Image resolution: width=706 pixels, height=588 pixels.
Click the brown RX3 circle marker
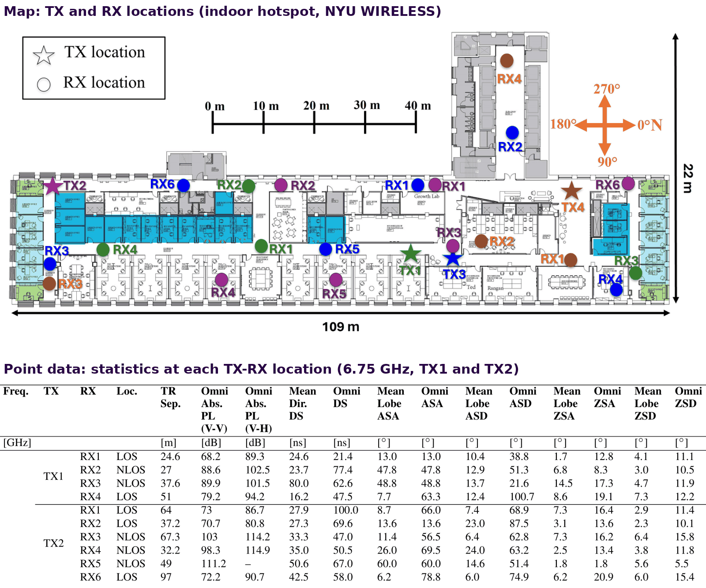(49, 284)
